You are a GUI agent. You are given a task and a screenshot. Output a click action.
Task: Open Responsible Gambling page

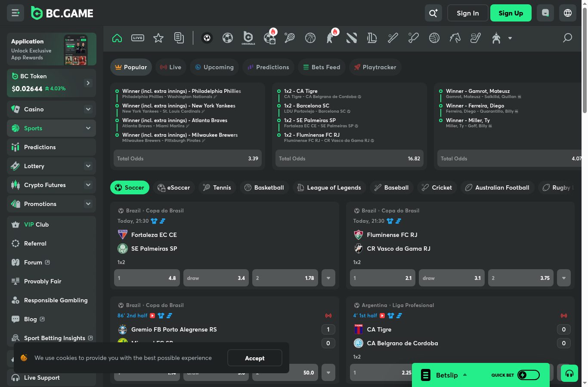[51, 300]
